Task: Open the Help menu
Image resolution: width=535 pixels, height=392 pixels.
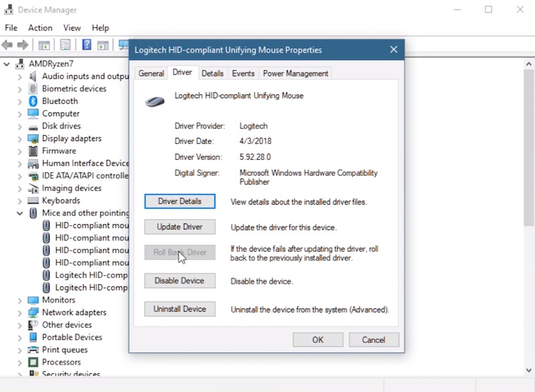Action: tap(100, 27)
